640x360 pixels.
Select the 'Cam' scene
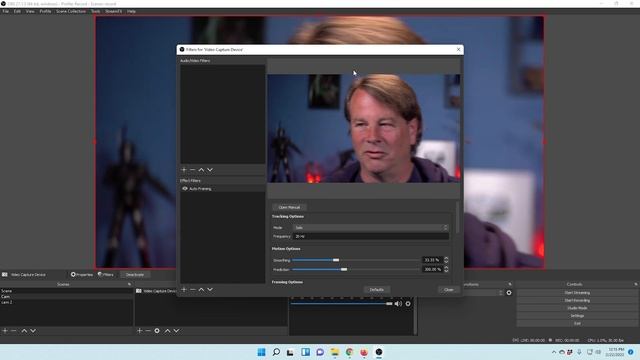[67, 297]
